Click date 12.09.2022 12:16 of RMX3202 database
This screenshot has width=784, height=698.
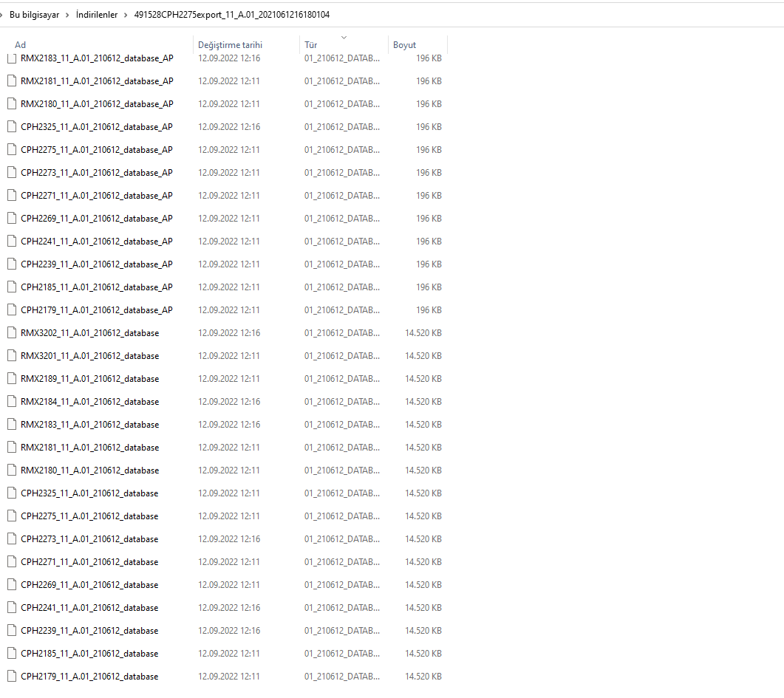click(x=229, y=333)
